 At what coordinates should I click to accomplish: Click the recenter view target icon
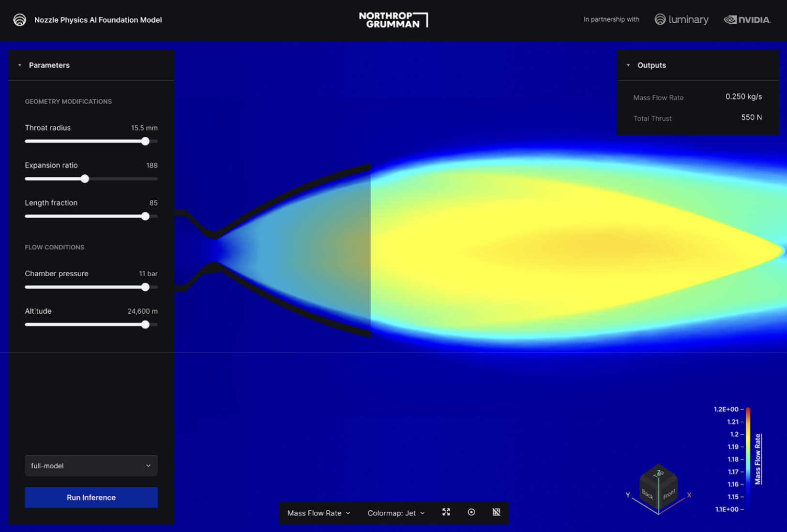[471, 512]
